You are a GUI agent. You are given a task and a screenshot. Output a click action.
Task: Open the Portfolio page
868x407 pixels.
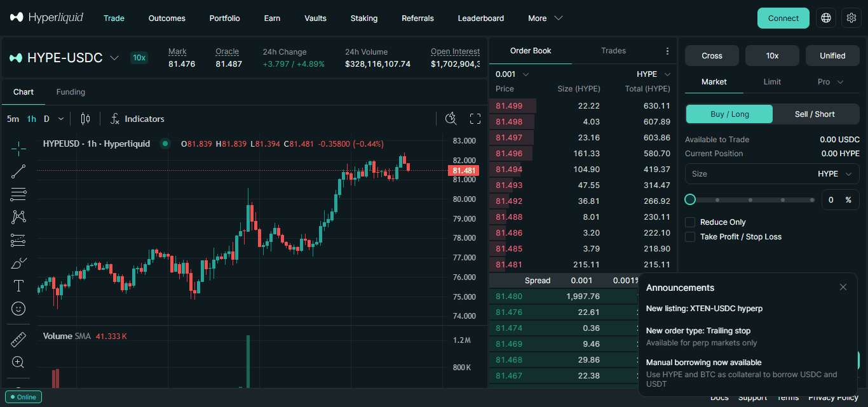tap(225, 18)
